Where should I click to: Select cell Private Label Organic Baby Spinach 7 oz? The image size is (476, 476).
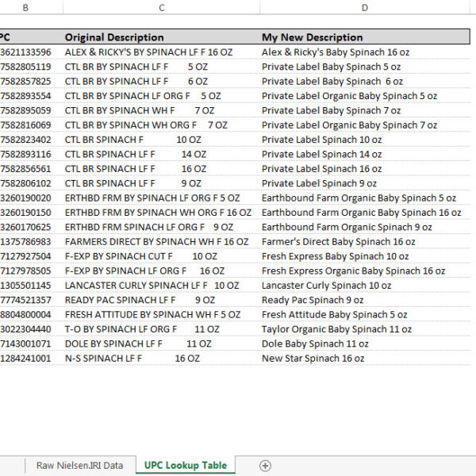click(365, 125)
